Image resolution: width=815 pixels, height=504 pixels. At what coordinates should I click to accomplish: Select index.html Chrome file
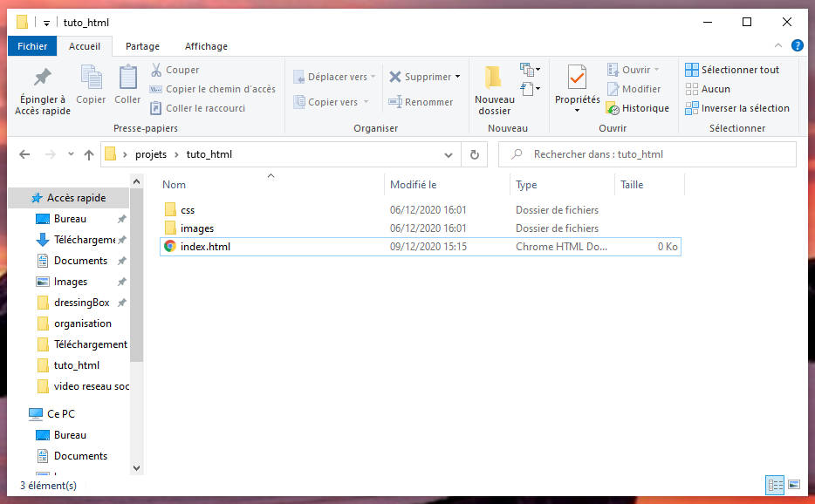420,246
